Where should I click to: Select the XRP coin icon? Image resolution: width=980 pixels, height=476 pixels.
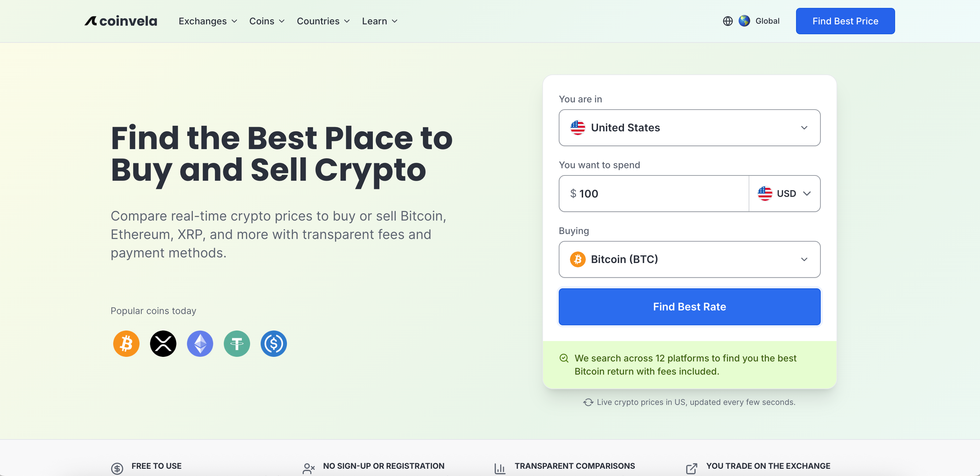click(163, 344)
